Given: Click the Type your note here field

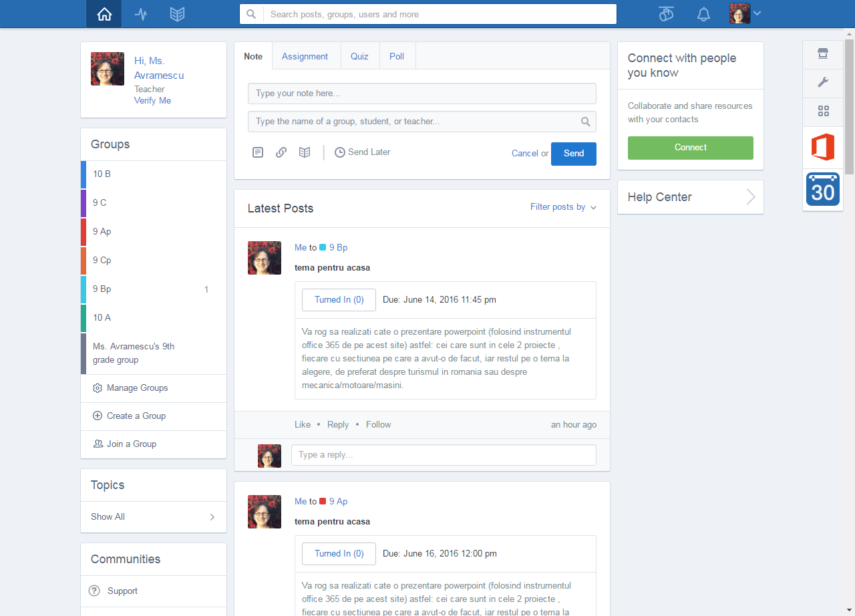Looking at the screenshot, I should pyautogui.click(x=421, y=94).
